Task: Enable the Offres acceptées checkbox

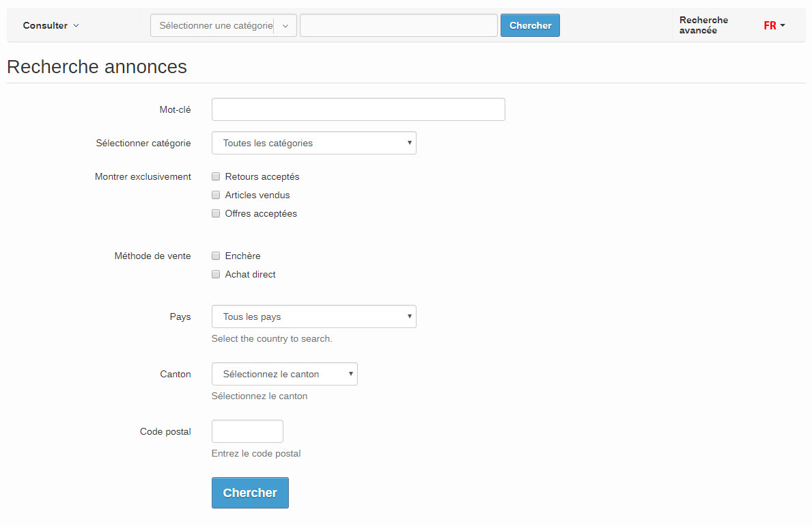Action: (x=216, y=213)
